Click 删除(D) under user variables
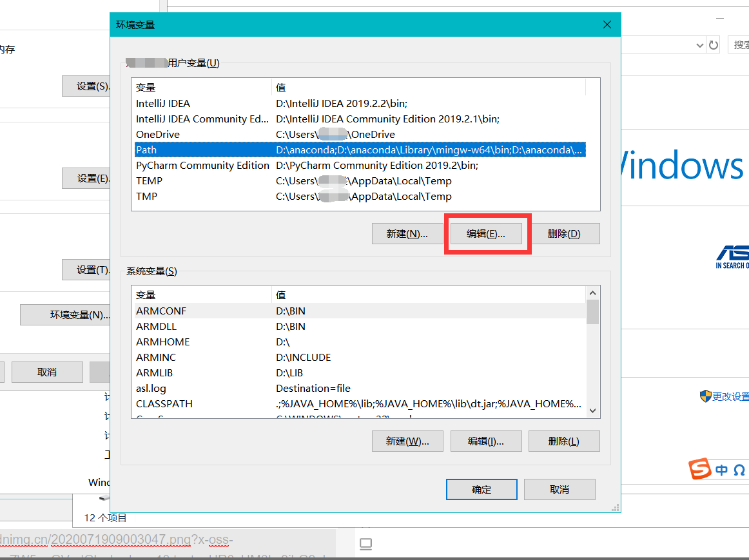This screenshot has height=560, width=749. point(564,233)
